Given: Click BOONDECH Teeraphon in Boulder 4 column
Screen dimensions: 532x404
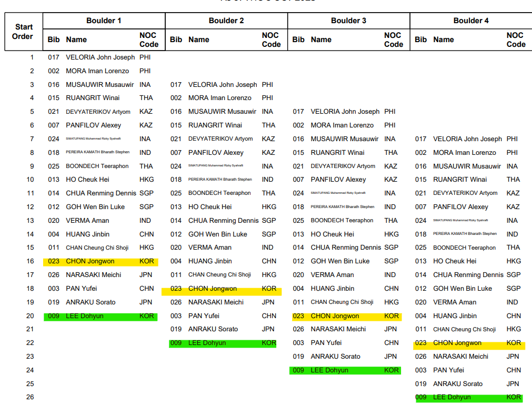Looking at the screenshot, I should 465,248.
